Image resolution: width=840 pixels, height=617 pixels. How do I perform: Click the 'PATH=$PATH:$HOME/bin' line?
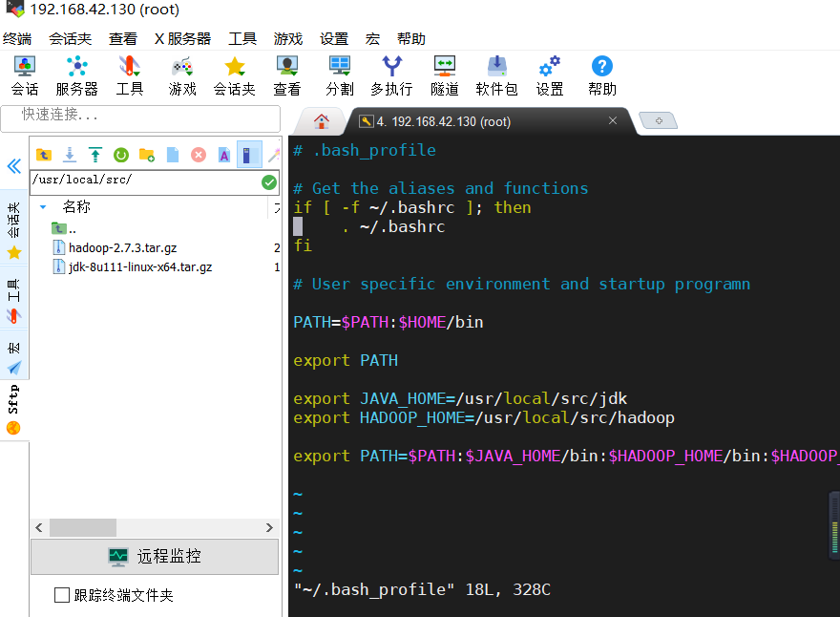pyautogui.click(x=388, y=322)
